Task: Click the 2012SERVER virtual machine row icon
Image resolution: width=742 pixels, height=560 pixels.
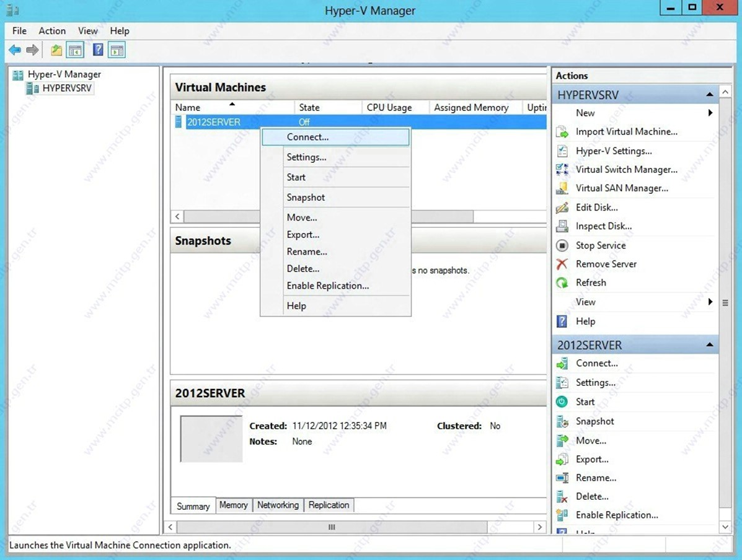Action: click(179, 122)
